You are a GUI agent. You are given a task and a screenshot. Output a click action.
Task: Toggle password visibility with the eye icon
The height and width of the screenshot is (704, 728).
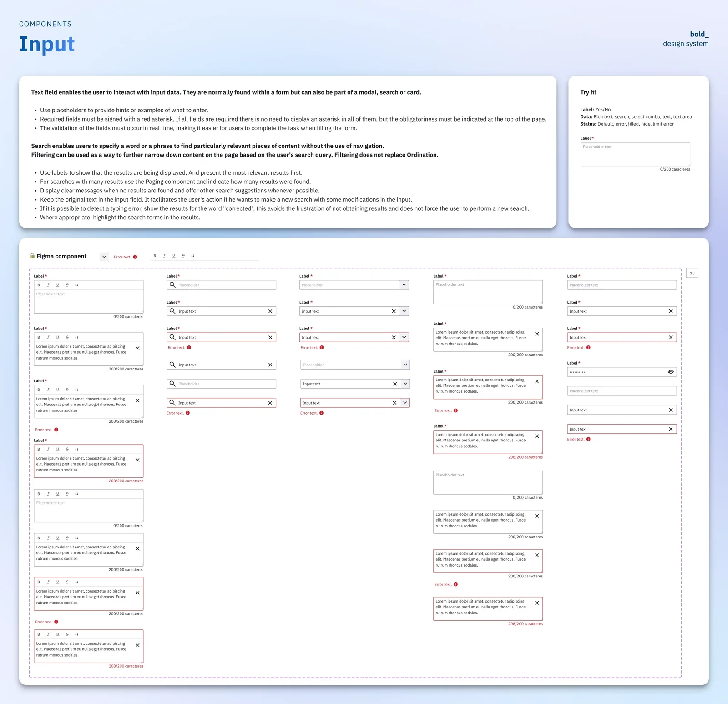(671, 372)
